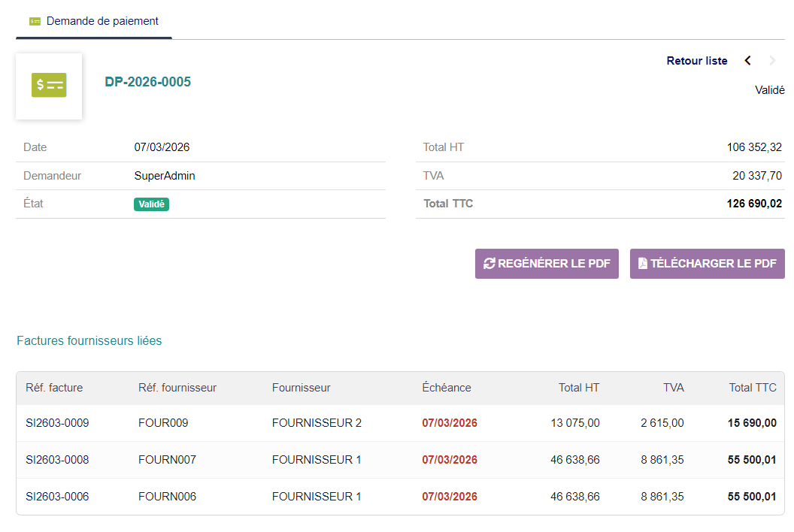Open invoice SI2603-0008
794x532 pixels.
click(57, 460)
